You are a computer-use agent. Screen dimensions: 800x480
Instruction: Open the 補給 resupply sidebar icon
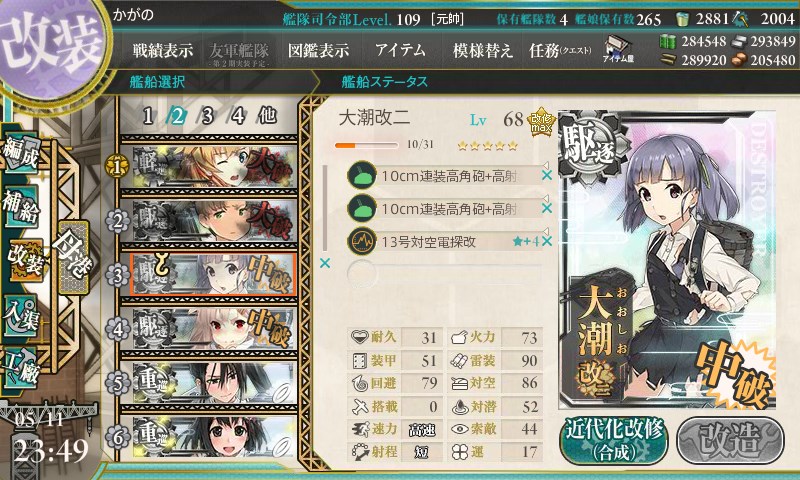point(21,206)
